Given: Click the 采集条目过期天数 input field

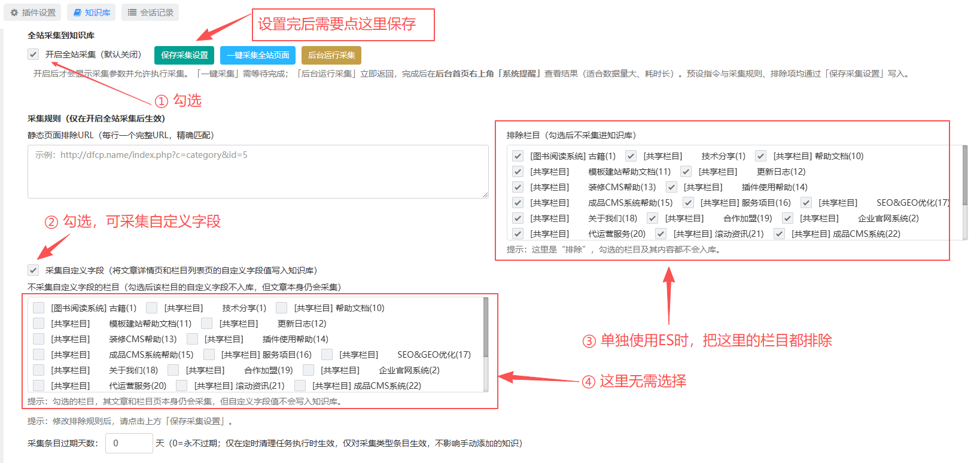Looking at the screenshot, I should [129, 443].
